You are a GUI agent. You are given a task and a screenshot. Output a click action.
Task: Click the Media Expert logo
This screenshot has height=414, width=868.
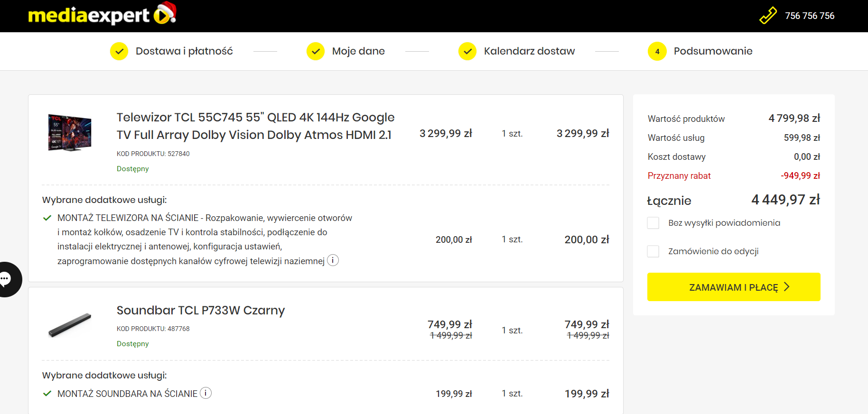102,15
